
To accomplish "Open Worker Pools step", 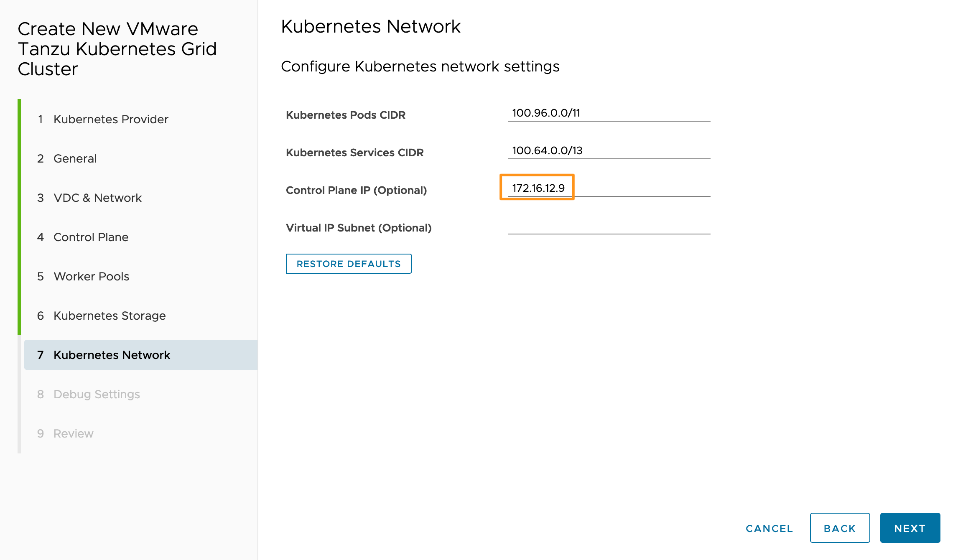I will pos(83,276).
